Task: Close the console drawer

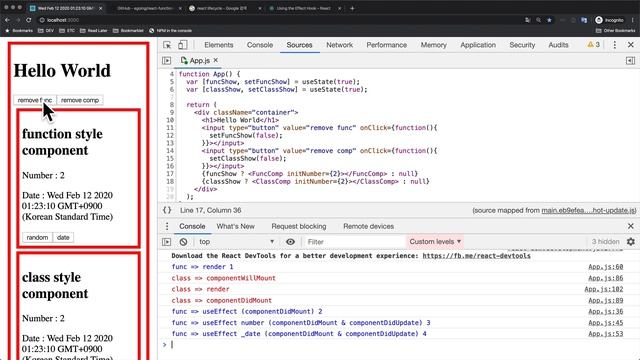Action: [x=631, y=226]
